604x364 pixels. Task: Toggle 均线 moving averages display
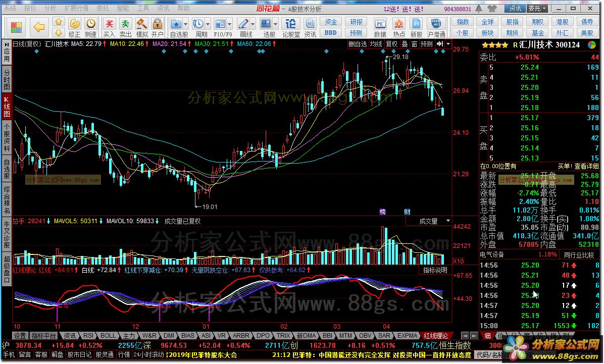click(376, 44)
